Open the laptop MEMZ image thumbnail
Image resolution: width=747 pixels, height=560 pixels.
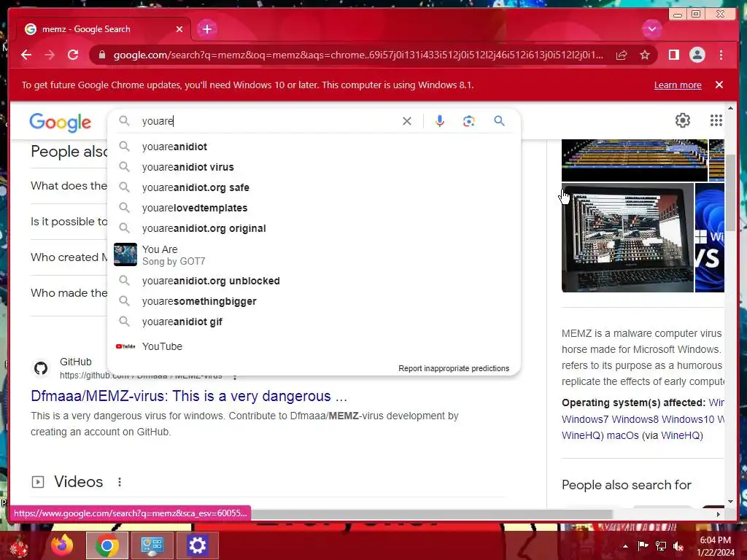[x=627, y=238]
